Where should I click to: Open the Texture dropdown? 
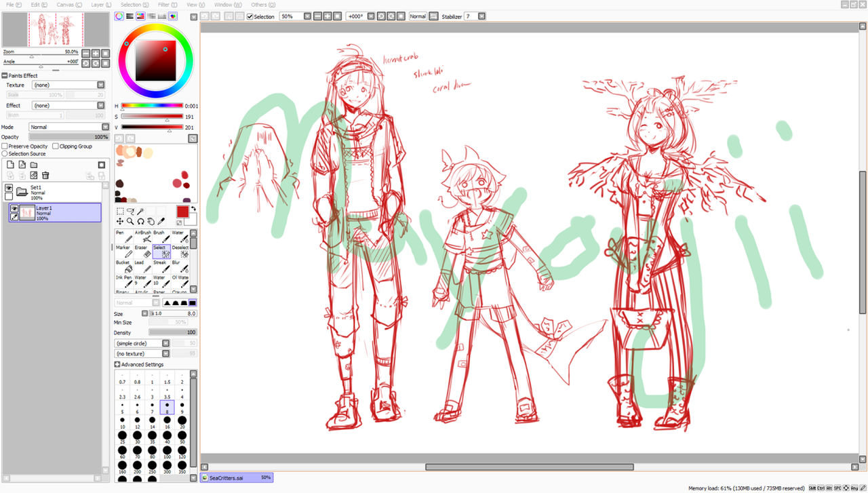point(100,85)
